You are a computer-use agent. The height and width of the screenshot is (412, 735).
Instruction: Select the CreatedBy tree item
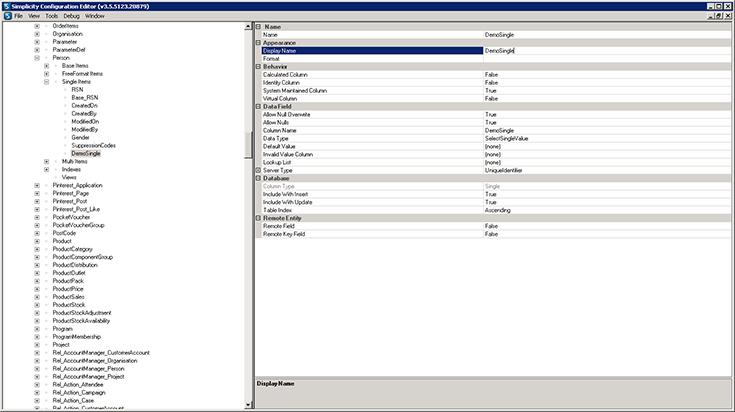click(x=84, y=113)
